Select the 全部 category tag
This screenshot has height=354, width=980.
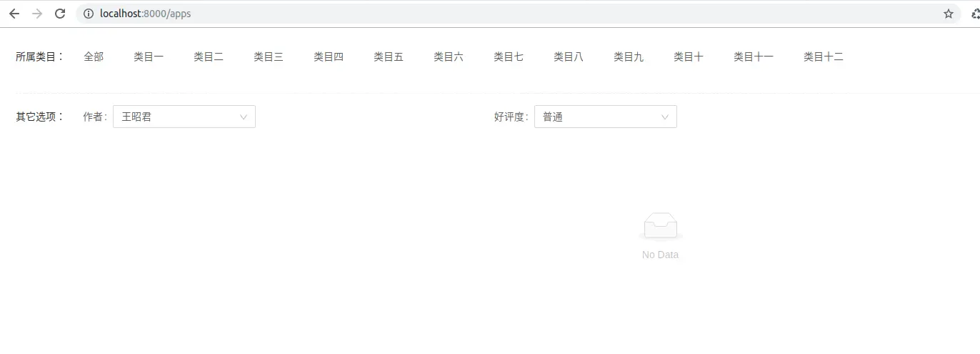[94, 56]
